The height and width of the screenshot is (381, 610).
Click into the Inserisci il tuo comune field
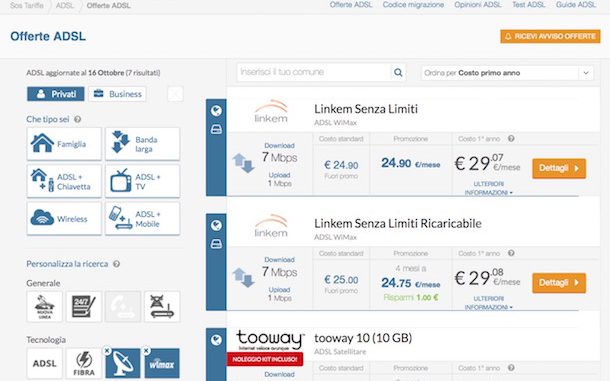[314, 72]
